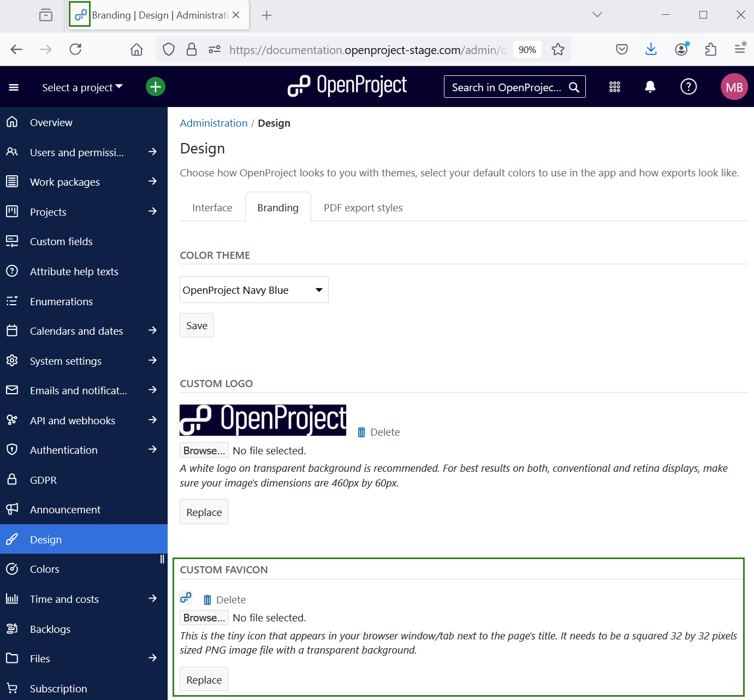Screen dimensions: 754x700
Task: Follow the Administration breadcrumb link
Action: (x=213, y=123)
